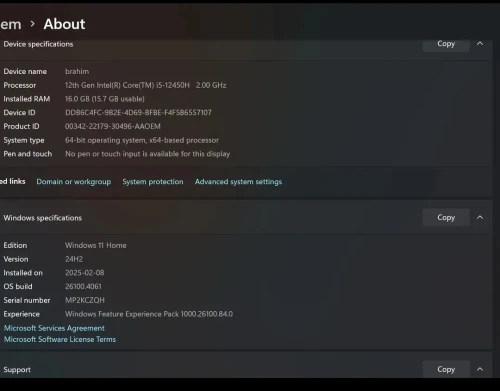Click the Device name label

25,71
